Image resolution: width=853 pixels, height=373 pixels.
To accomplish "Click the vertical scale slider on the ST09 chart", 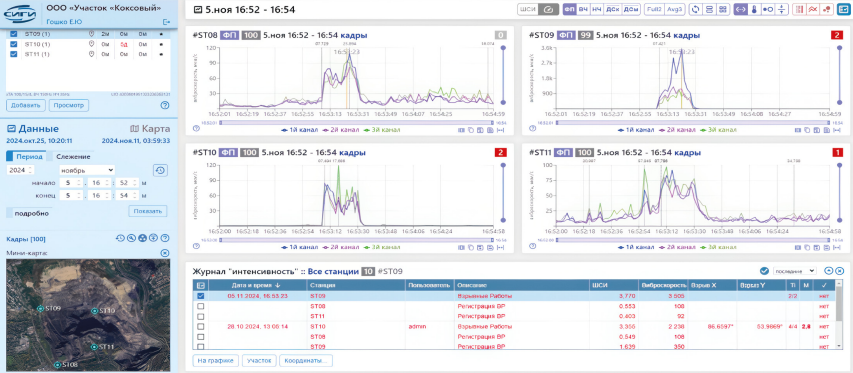I will tap(839, 75).
